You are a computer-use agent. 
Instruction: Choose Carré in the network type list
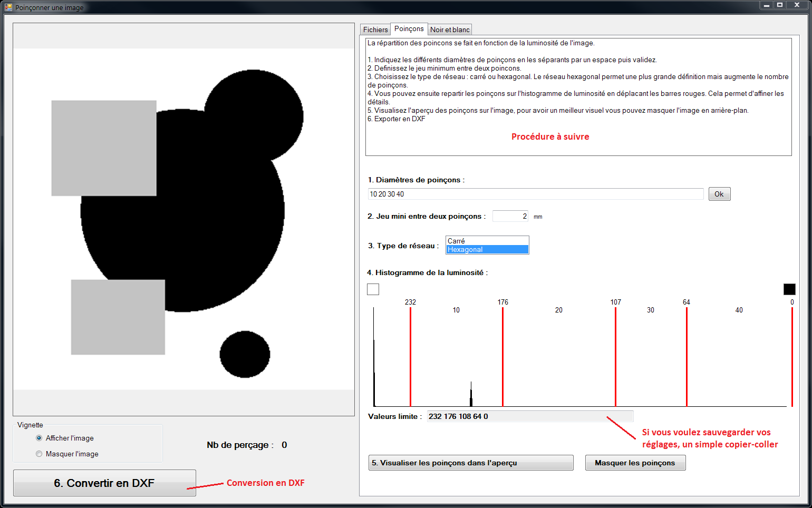point(487,241)
